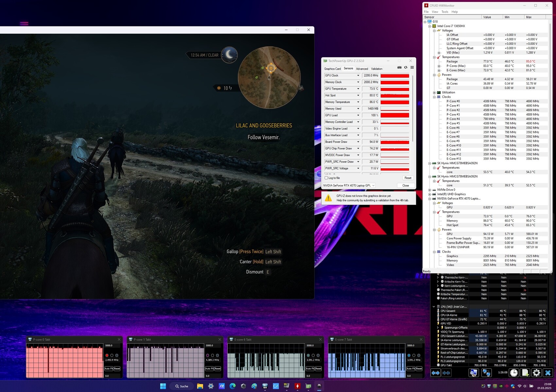Click the Reset button in GPU-Z
Viewport: 556px width, 392px height.
[x=408, y=178]
